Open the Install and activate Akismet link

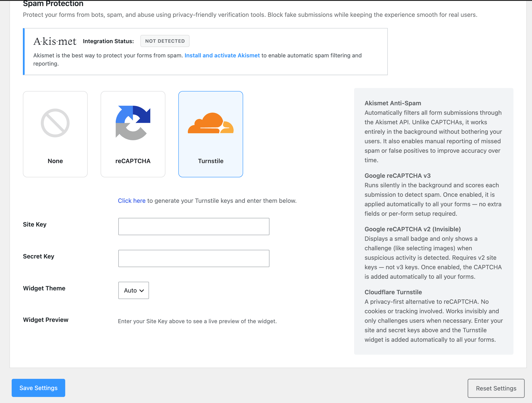tap(222, 55)
